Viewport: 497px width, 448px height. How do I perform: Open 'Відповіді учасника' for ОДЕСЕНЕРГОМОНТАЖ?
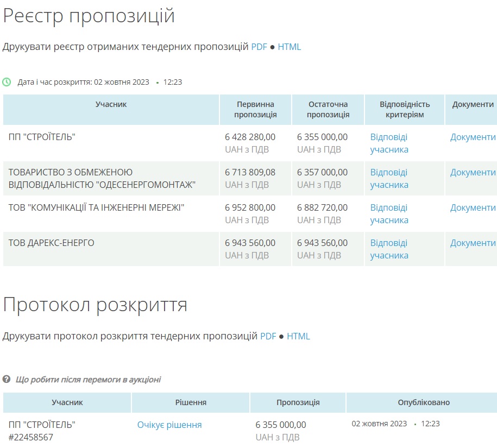pyautogui.click(x=389, y=178)
